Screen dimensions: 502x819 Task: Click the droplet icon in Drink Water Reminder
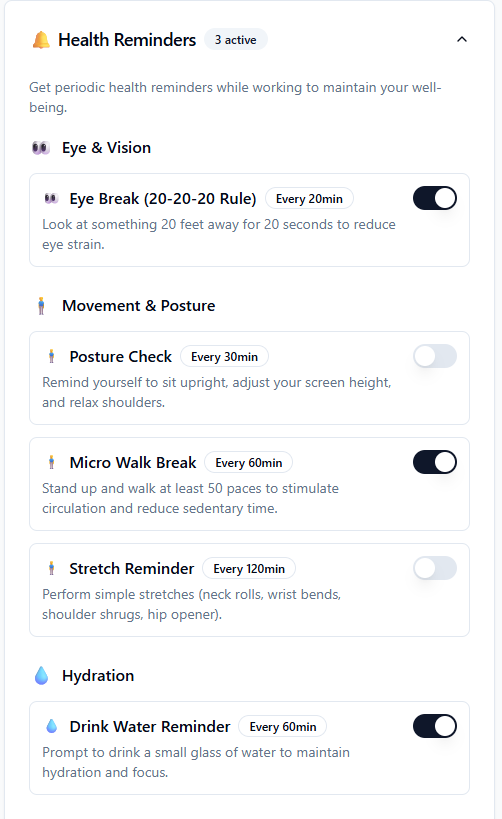51,726
